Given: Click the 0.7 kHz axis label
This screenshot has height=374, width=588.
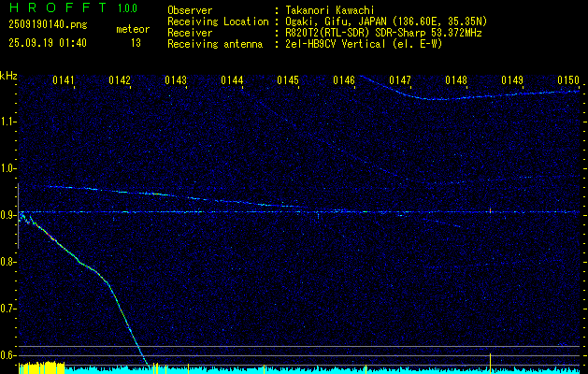Looking at the screenshot, I should pyautogui.click(x=8, y=309).
